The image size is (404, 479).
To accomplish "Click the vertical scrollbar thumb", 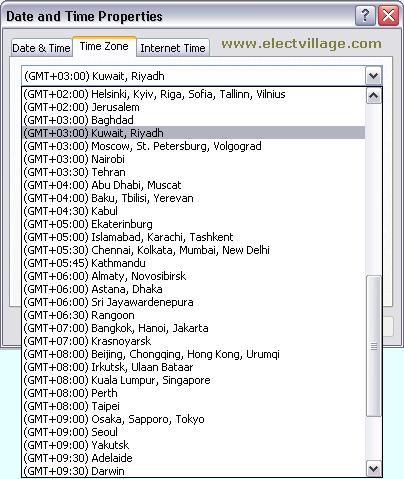I will (373, 346).
